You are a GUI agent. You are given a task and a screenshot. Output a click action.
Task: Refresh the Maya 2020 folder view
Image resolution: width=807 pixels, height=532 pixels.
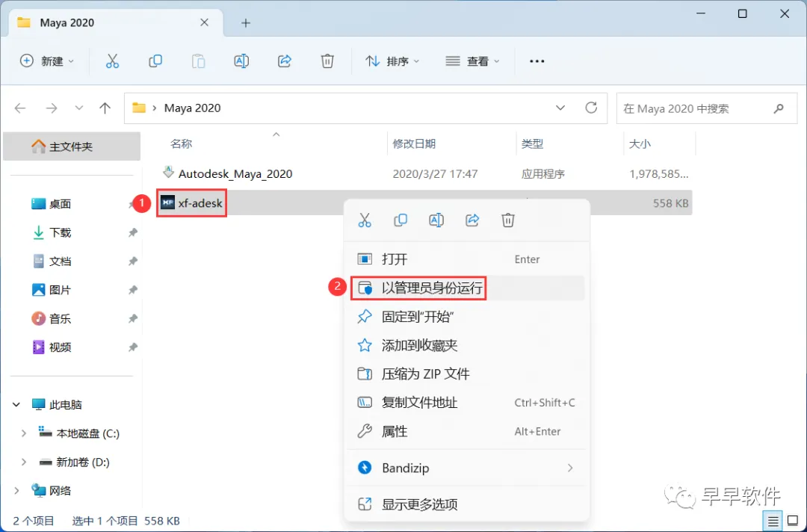pos(591,108)
